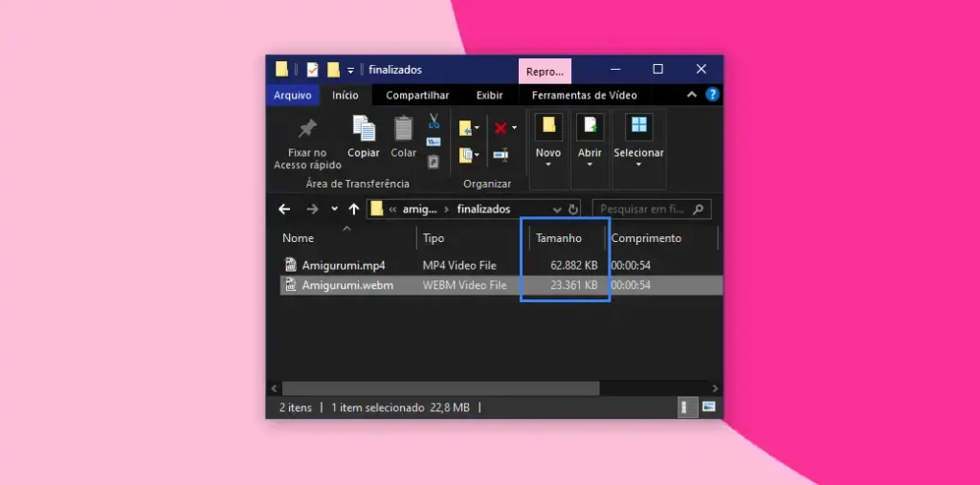The width and height of the screenshot is (980, 485).
Task: Collapse the ribbon with the chevron
Action: [x=691, y=95]
